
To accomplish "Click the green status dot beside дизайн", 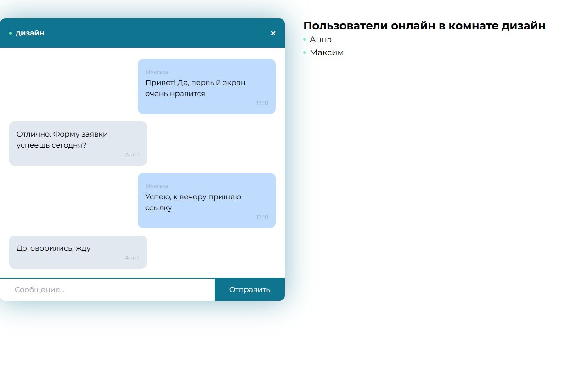I will click(11, 33).
